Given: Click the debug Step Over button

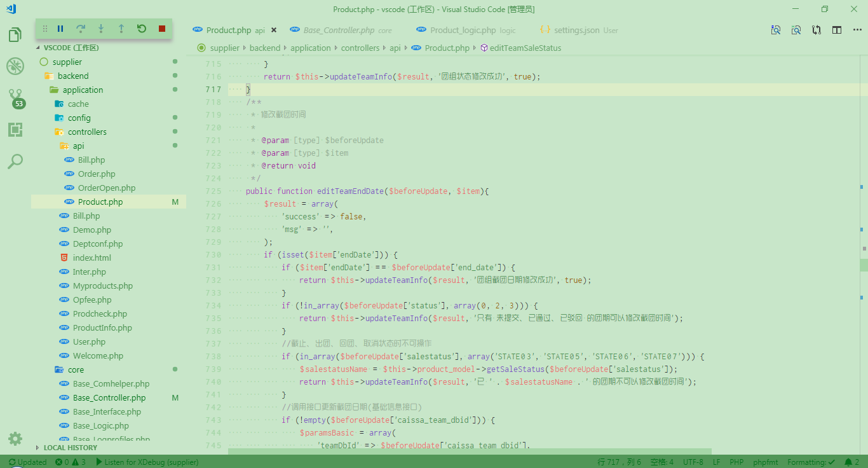Looking at the screenshot, I should [x=81, y=29].
